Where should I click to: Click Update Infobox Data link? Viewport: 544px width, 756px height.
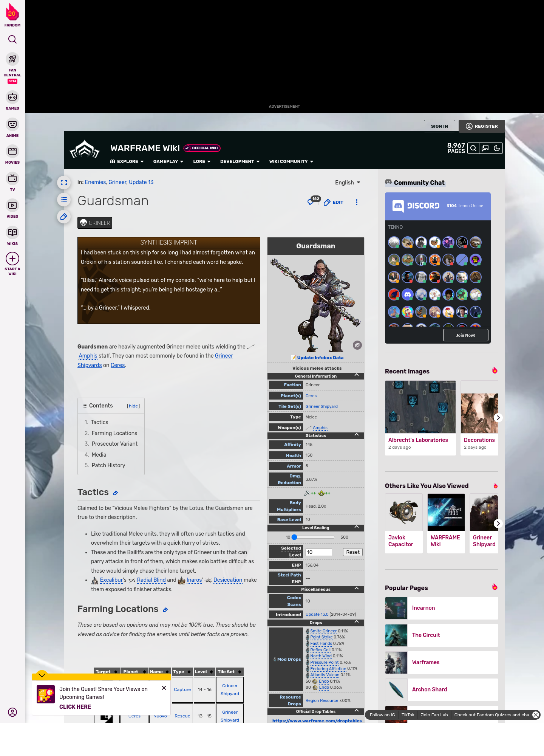317,358
